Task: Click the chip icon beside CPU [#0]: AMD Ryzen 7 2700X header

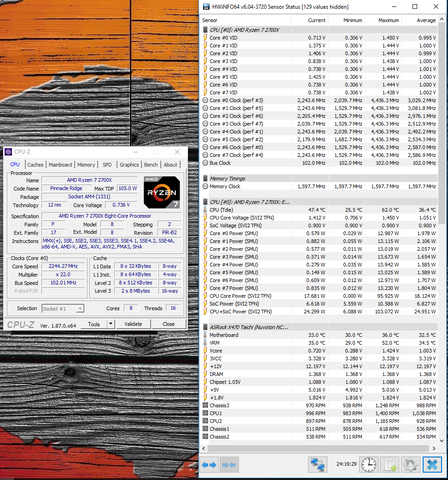Action: [x=205, y=30]
